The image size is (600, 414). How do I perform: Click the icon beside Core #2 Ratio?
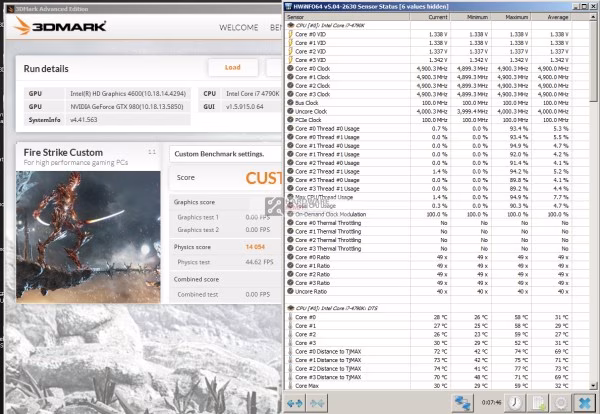click(290, 274)
